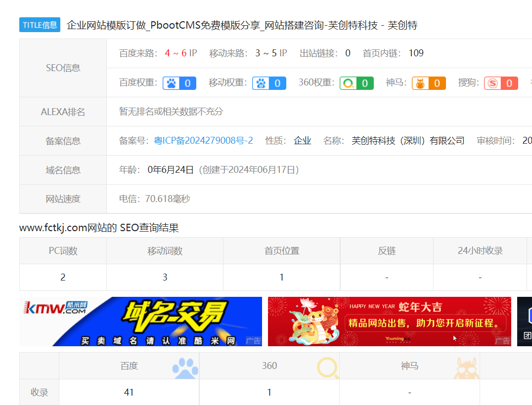Click the Baidu weight paw badge
This screenshot has width=532, height=405.
click(x=179, y=83)
